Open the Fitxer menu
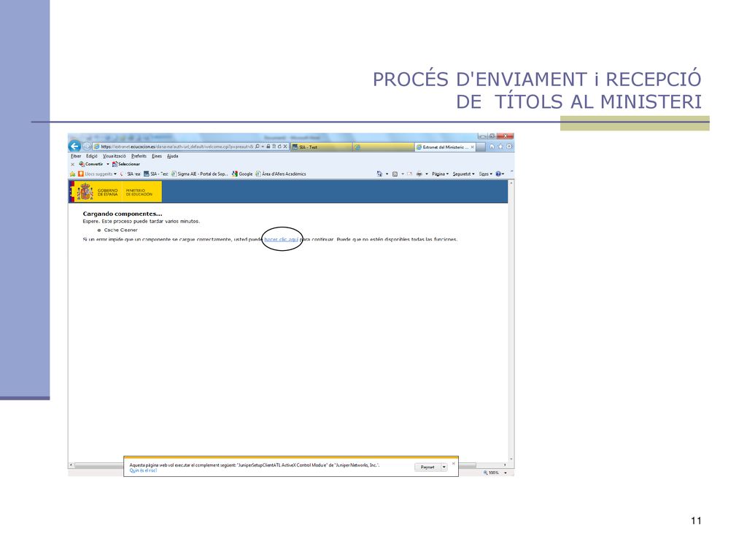Image resolution: width=747 pixels, height=560 pixels. (x=76, y=156)
